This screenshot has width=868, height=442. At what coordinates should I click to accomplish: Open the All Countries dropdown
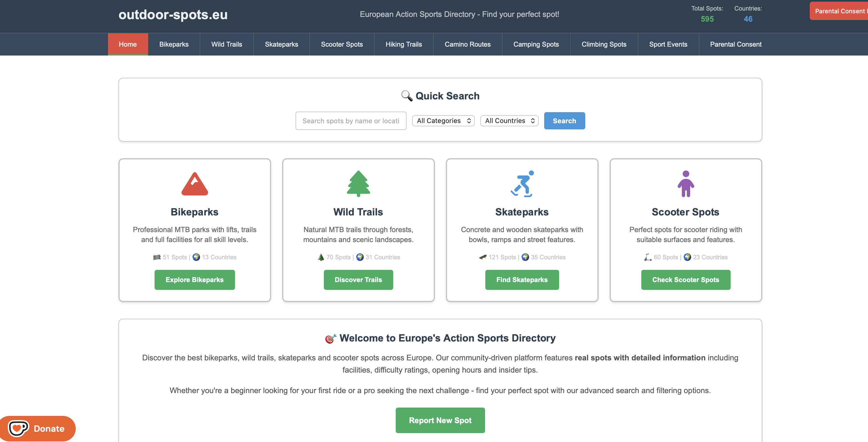click(509, 121)
